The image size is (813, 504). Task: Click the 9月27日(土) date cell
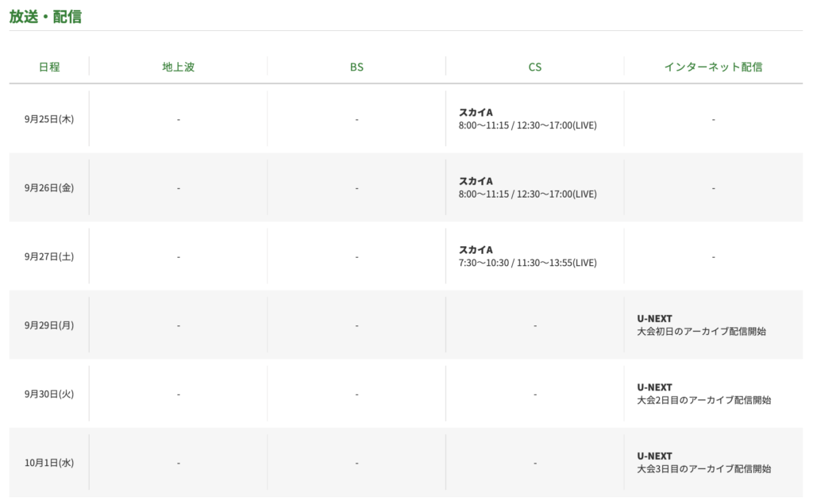coord(49,256)
